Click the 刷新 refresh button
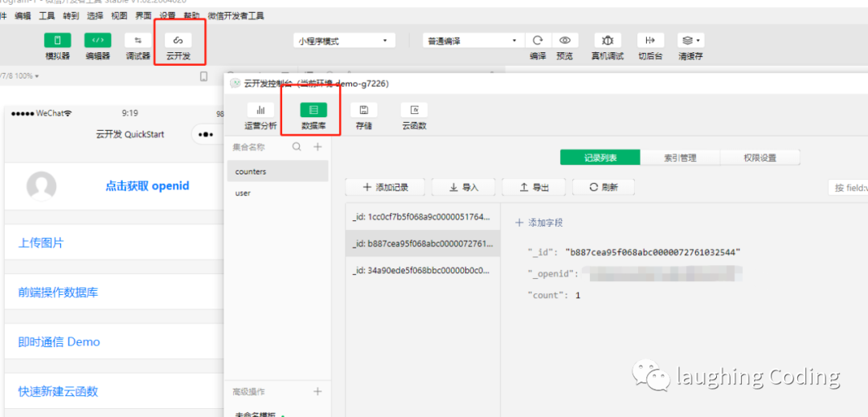The image size is (868, 417). [x=604, y=187]
